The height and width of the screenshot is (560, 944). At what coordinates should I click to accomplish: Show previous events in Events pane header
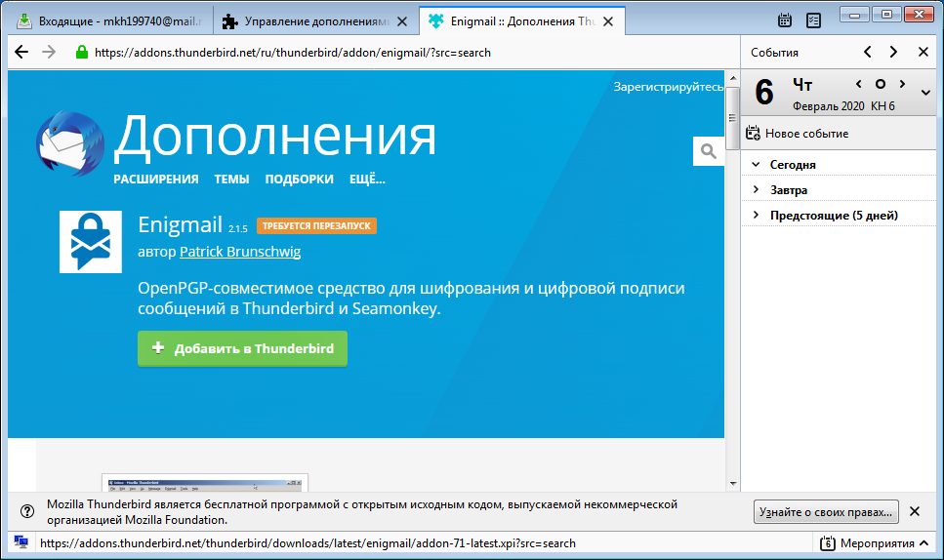tap(868, 53)
